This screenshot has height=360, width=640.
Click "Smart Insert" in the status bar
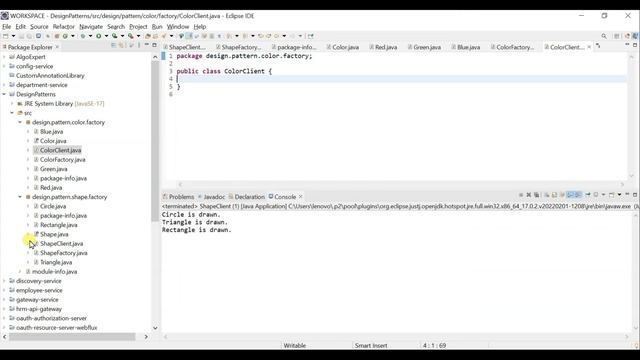point(371,345)
